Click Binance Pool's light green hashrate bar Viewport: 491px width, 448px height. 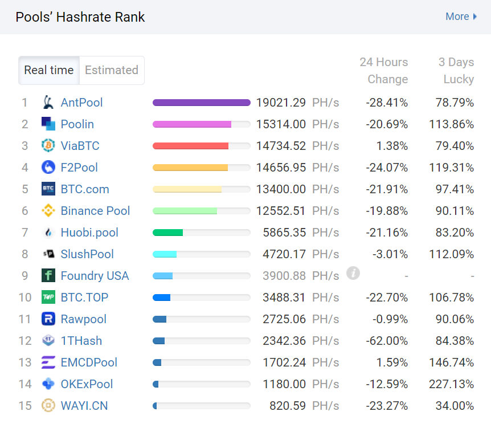(x=185, y=210)
